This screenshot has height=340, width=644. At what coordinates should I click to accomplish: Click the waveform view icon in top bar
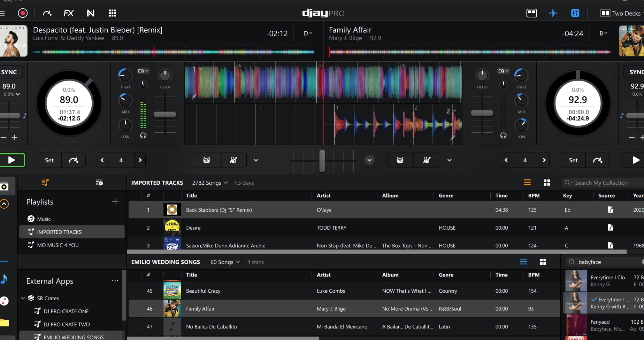point(553,13)
